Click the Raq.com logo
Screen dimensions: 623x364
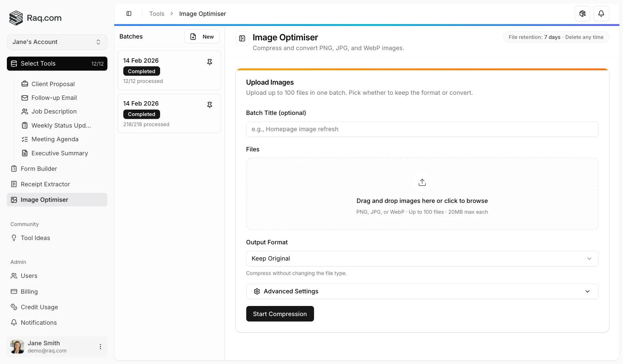coord(35,18)
